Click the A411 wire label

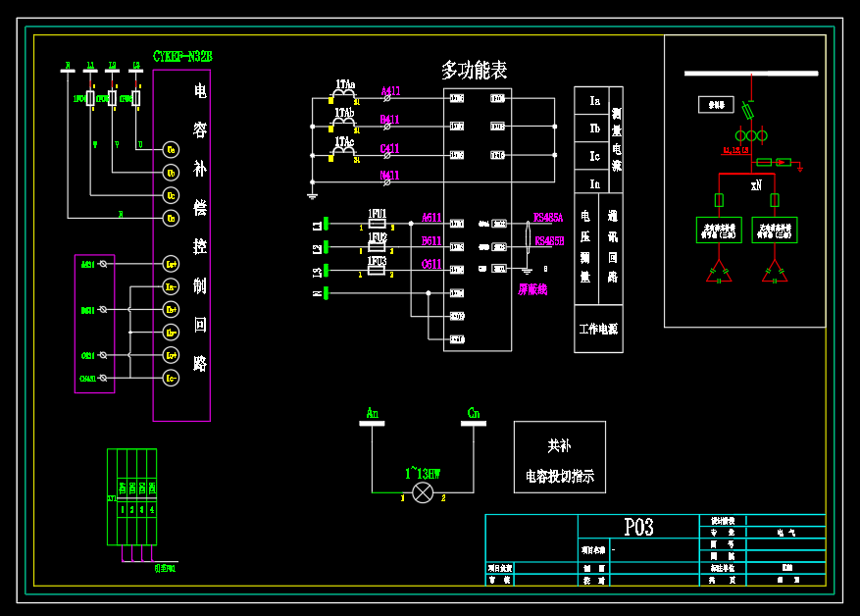[x=390, y=91]
